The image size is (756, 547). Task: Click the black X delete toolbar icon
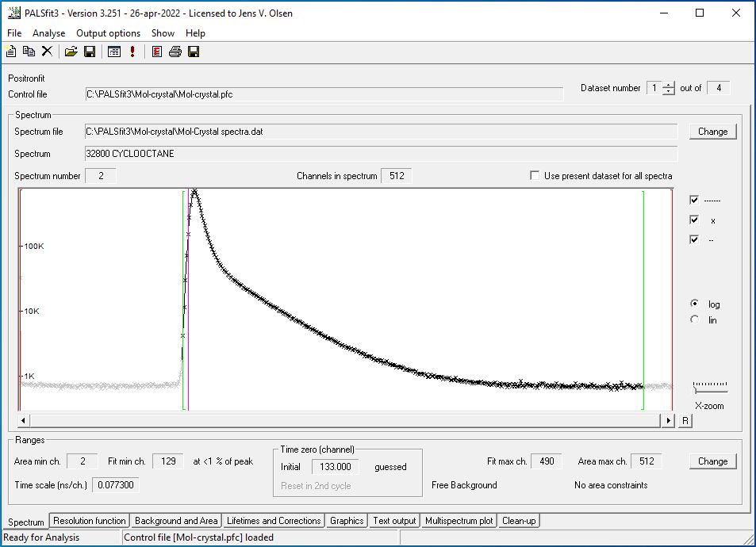point(46,51)
